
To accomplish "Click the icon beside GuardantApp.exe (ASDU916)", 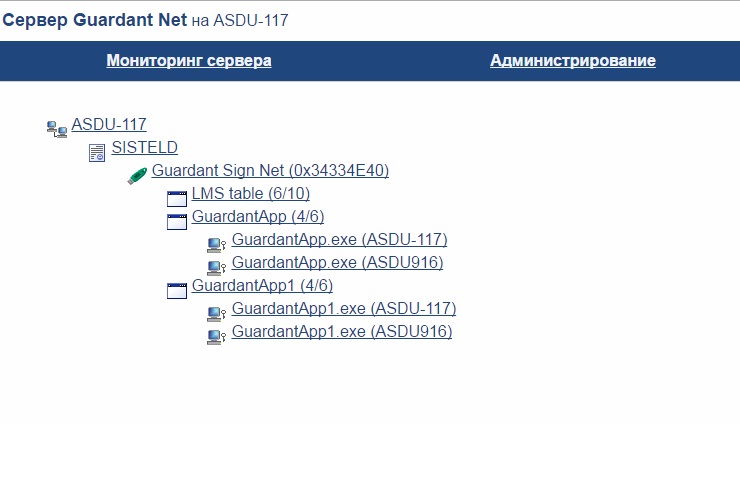I will tap(216, 267).
